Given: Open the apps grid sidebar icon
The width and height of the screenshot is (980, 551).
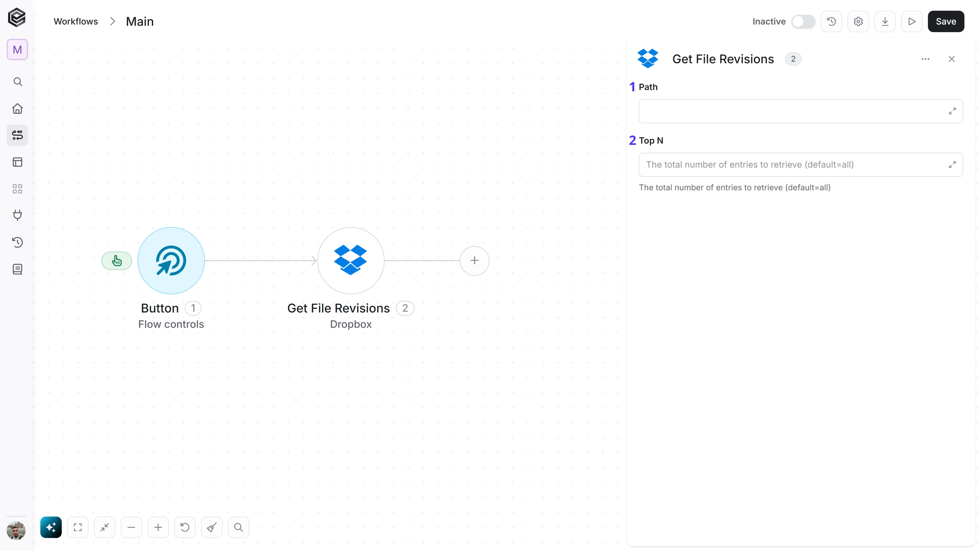Looking at the screenshot, I should [18, 189].
